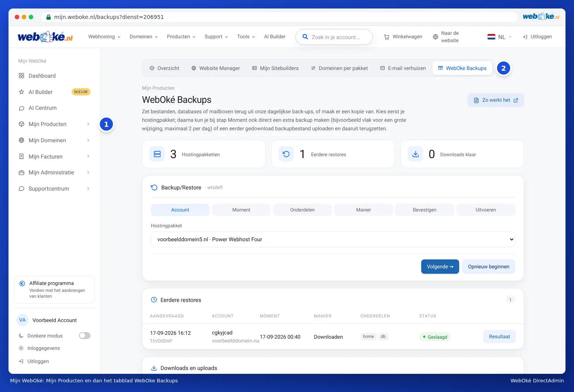574x392 pixels.
Task: Click the VA account avatar
Action: [x=22, y=320]
